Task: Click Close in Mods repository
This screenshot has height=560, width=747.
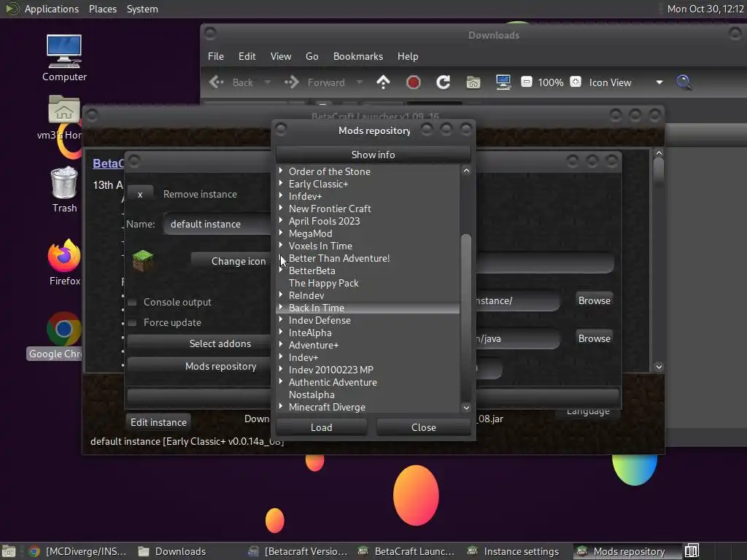Action: pos(423,427)
